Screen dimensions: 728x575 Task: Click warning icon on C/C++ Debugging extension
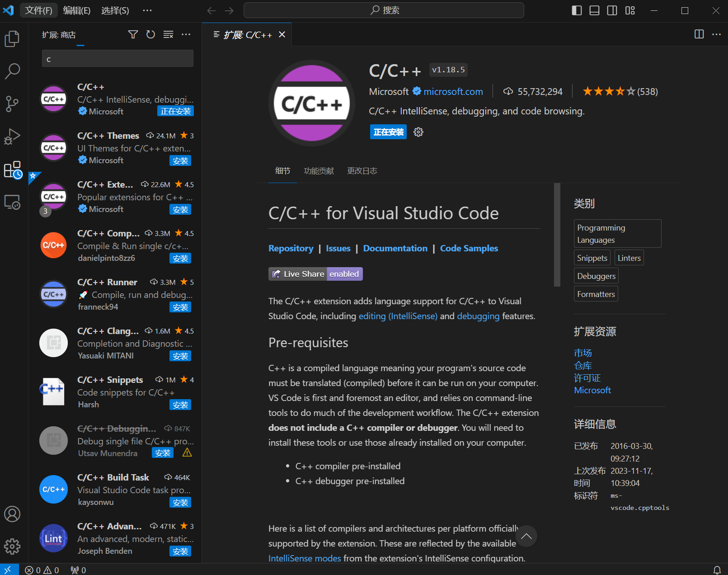click(187, 453)
